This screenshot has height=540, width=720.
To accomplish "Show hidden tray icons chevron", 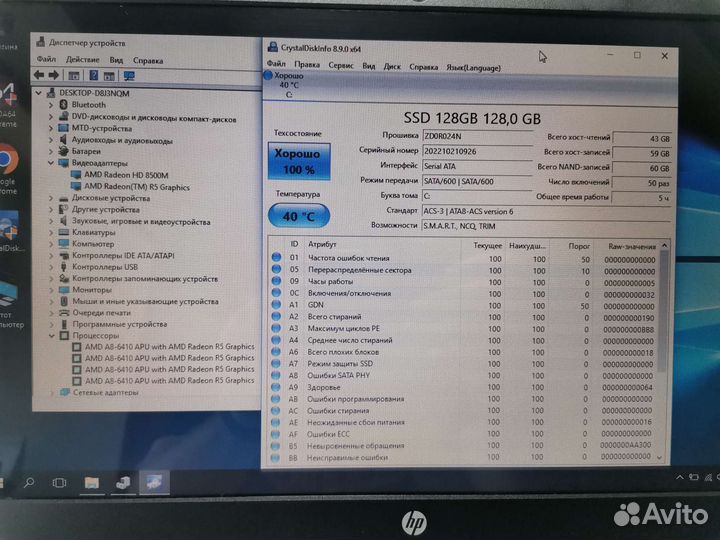I will [680, 478].
